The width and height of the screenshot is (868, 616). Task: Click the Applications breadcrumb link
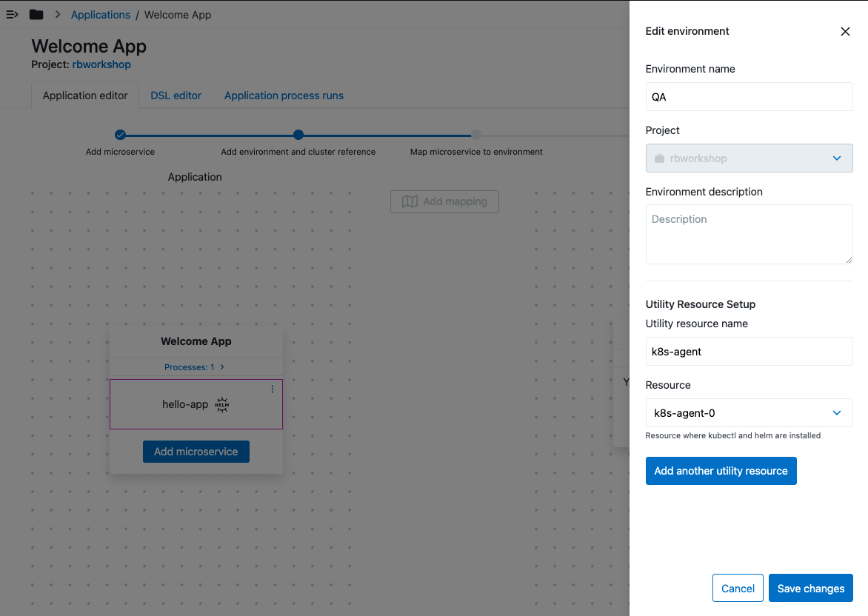pyautogui.click(x=101, y=15)
